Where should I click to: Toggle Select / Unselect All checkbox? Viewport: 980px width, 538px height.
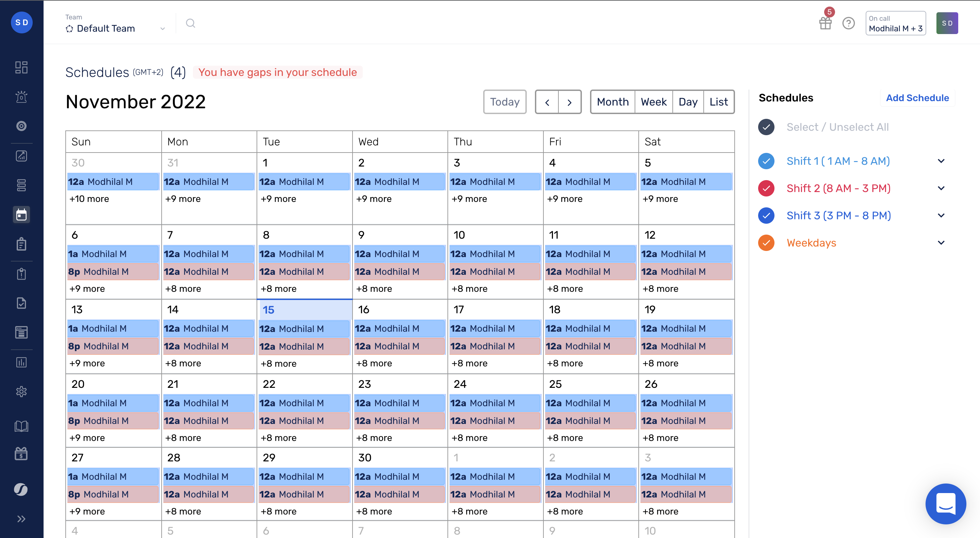tap(766, 127)
